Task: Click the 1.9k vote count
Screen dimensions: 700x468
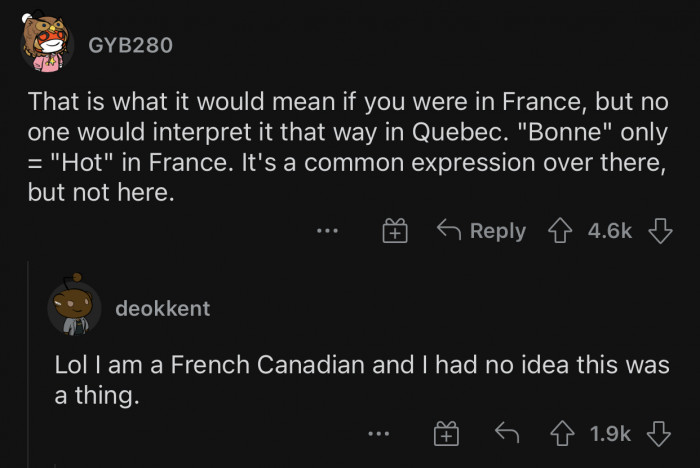Action: (610, 433)
